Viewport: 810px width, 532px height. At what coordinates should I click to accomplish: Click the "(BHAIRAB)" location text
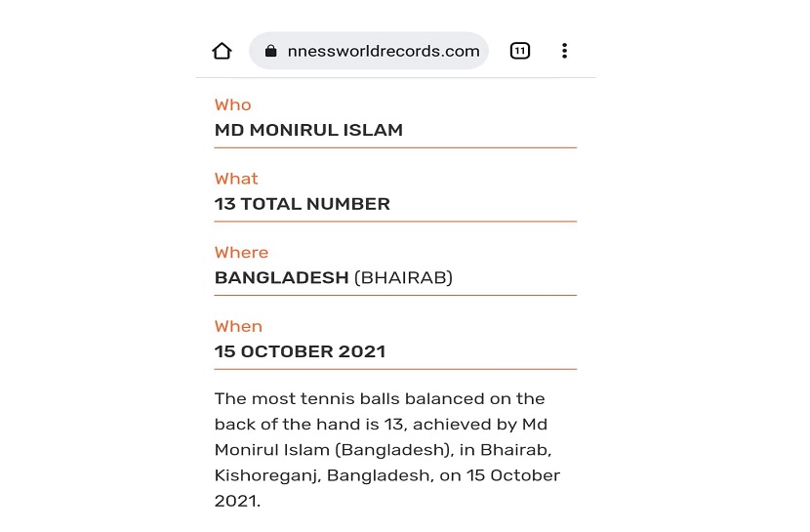coord(404,277)
